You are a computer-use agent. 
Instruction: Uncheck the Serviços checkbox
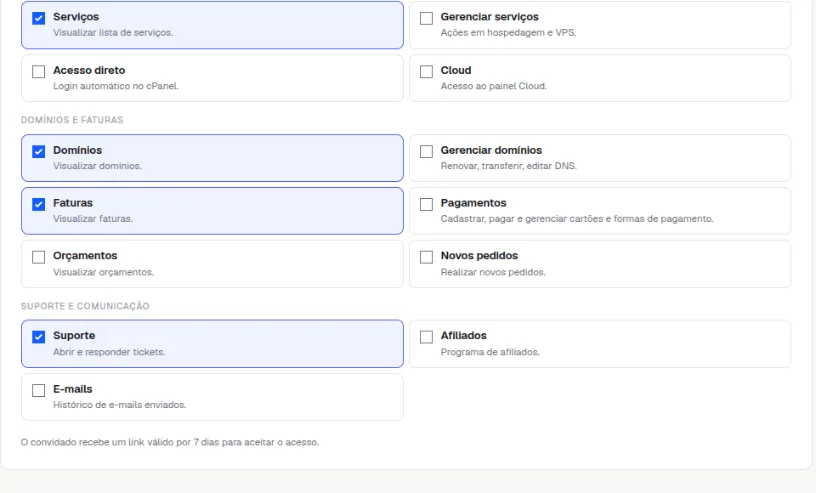point(39,18)
